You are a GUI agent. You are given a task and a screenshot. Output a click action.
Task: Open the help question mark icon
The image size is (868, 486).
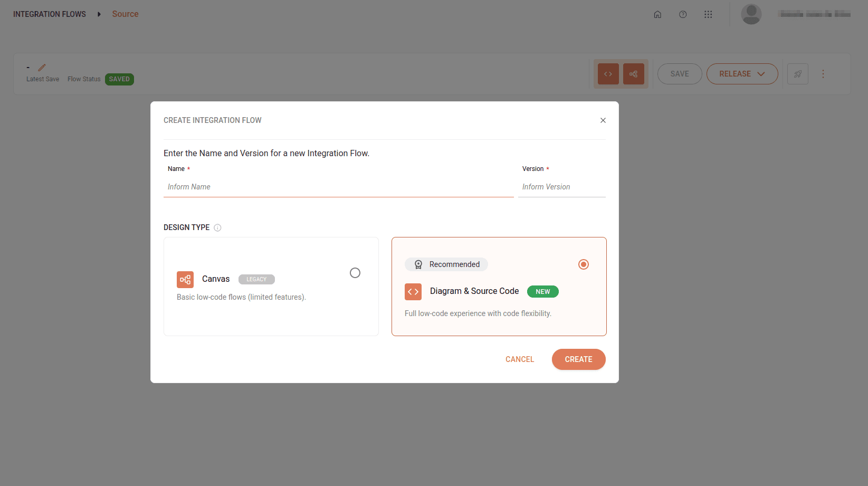tap(683, 14)
